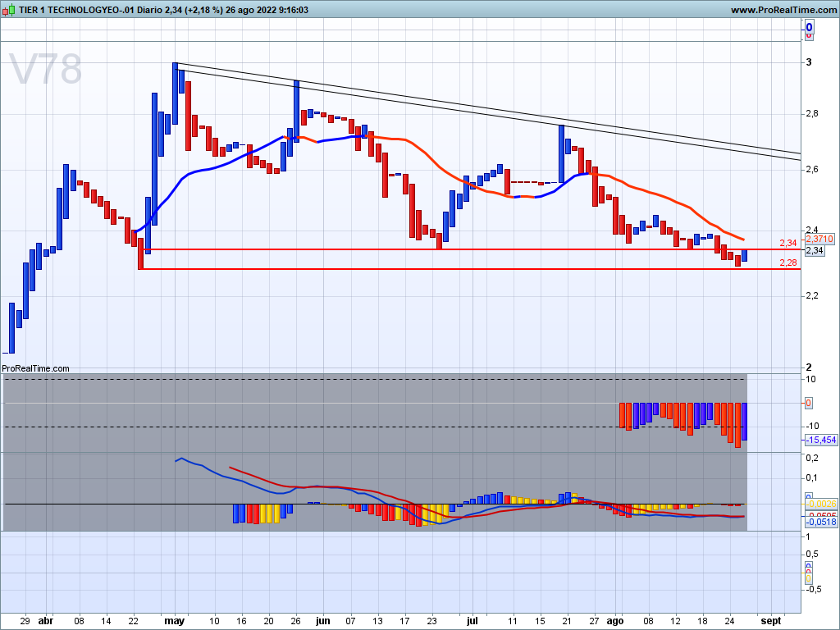Click the 26 date label before jun

point(295,621)
